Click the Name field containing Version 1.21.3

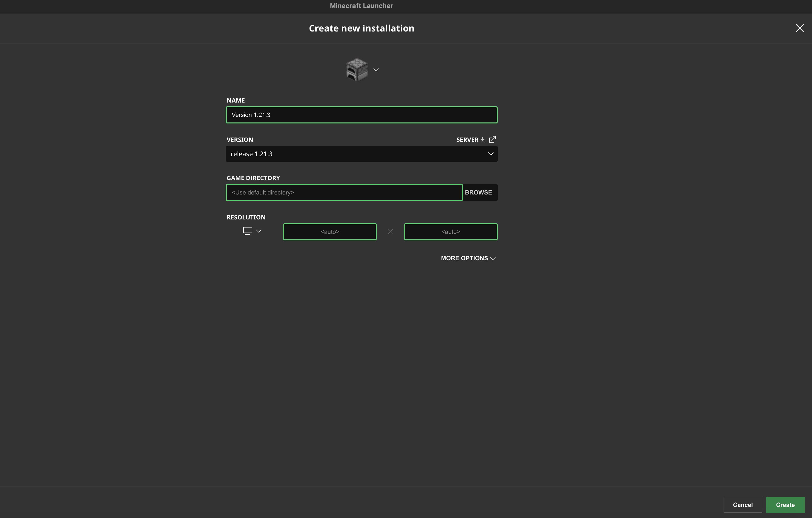tap(361, 115)
